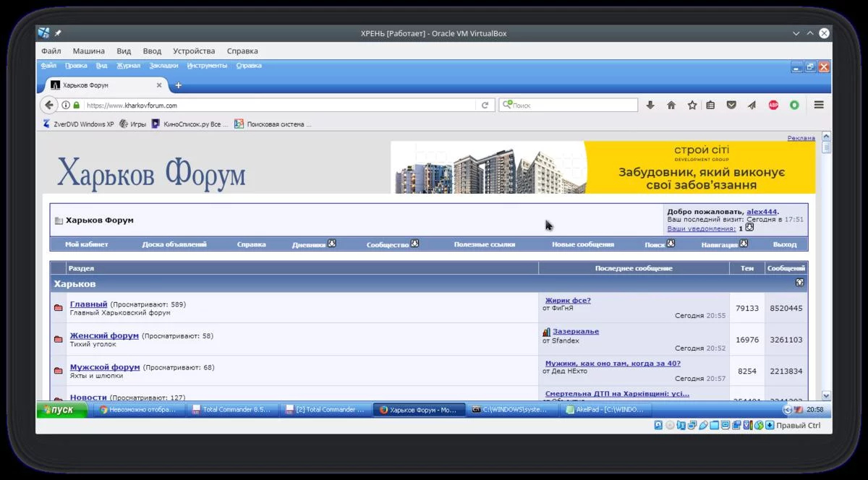This screenshot has width=868, height=480.
Task: Click the paper plane toolbar icon
Action: pyautogui.click(x=752, y=105)
